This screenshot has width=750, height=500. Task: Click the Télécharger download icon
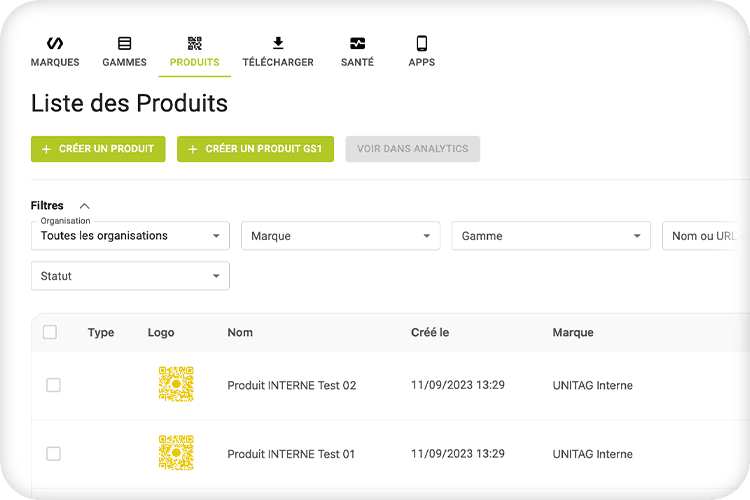pos(278,44)
